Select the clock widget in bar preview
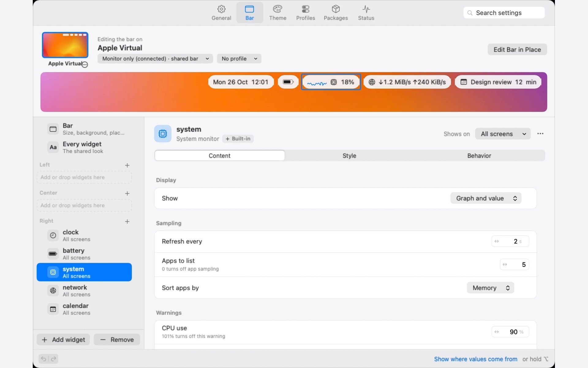 click(241, 82)
